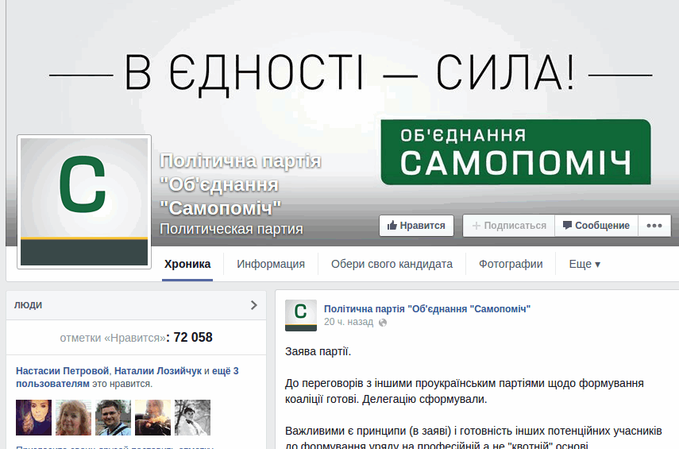This screenshot has width=679, height=449.
Task: Open the three-dots more options button
Action: [x=654, y=226]
